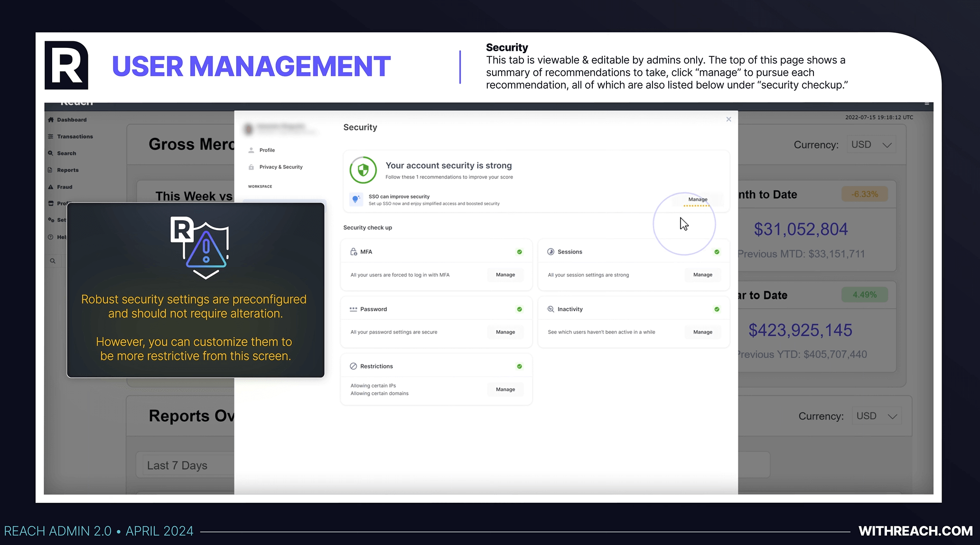The width and height of the screenshot is (980, 545).
Task: Click the Sessions clock icon
Action: [551, 252]
